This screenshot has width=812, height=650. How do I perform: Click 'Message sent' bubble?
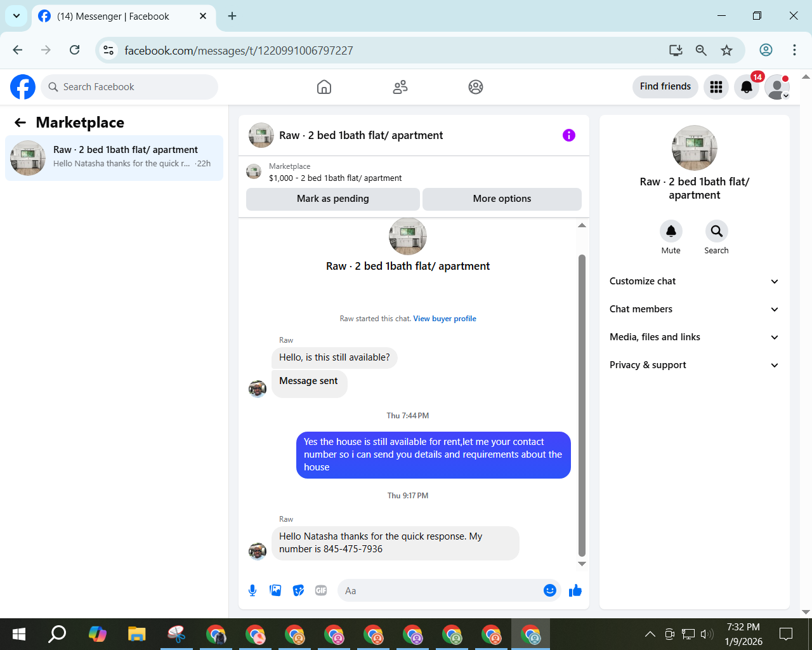coord(309,383)
